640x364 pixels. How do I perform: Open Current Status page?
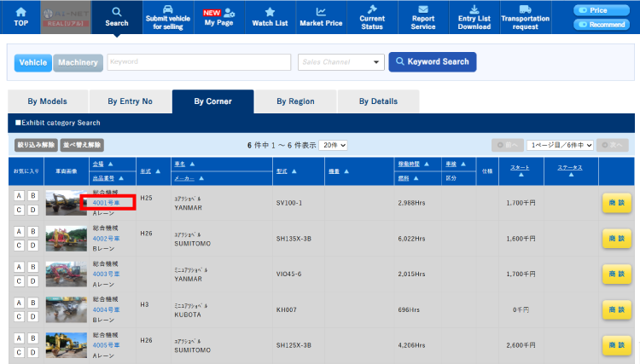(x=372, y=17)
